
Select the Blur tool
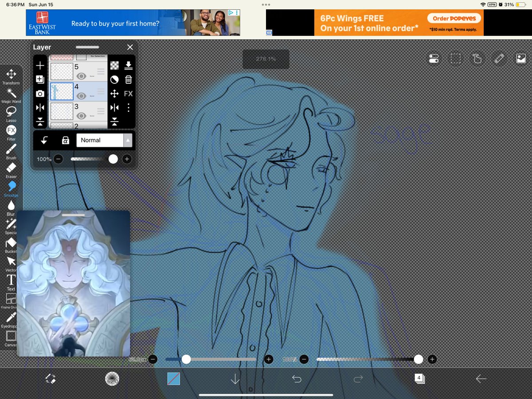[x=11, y=207]
